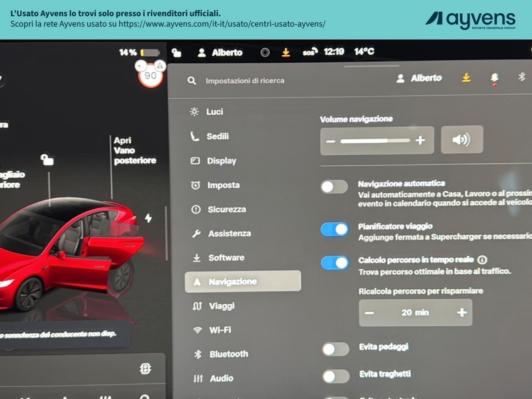
Task: Select the Sedili settings icon
Action: pyautogui.click(x=195, y=136)
